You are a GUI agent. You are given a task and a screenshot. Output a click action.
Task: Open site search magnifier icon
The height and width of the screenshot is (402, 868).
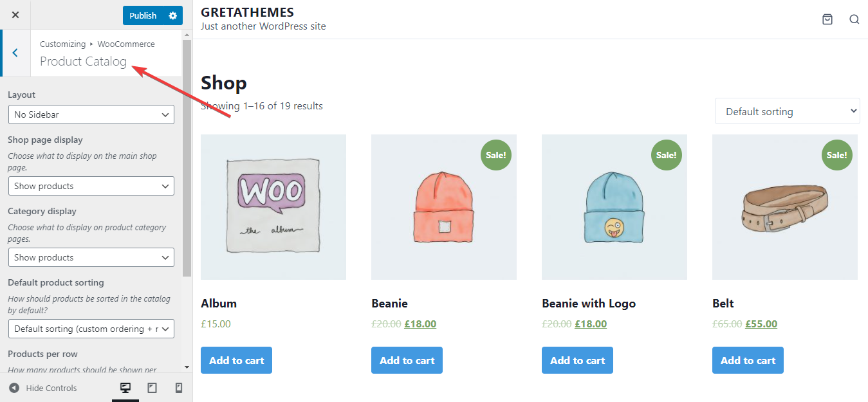[x=854, y=19]
